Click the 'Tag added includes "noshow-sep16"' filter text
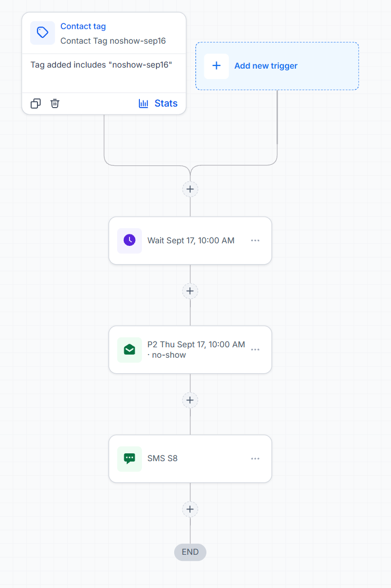The height and width of the screenshot is (588, 391). (x=101, y=65)
